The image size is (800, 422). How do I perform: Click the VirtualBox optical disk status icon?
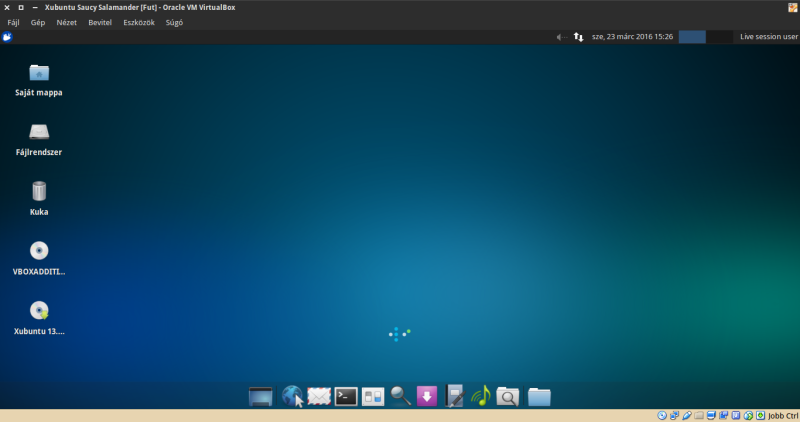tap(662, 415)
